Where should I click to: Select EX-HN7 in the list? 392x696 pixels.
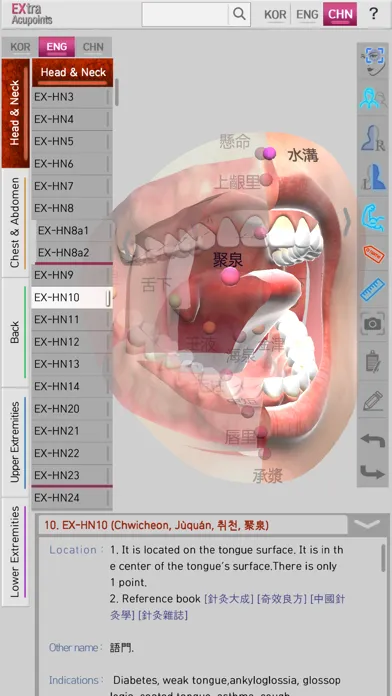tap(71, 186)
